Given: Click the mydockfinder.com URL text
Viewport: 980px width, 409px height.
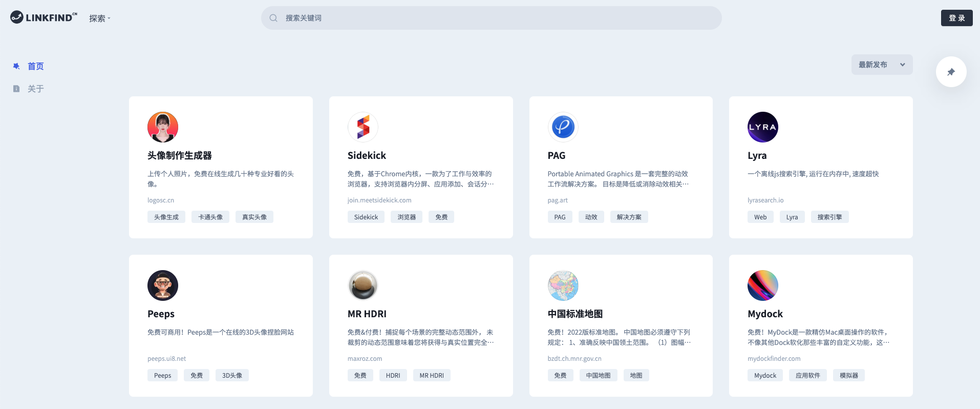Looking at the screenshot, I should 774,359.
